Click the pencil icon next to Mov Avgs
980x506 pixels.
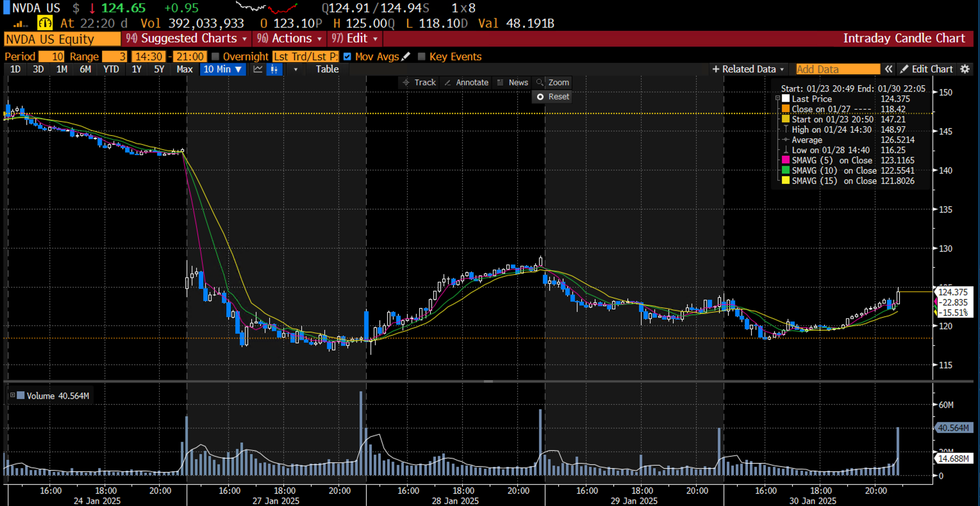coord(406,56)
